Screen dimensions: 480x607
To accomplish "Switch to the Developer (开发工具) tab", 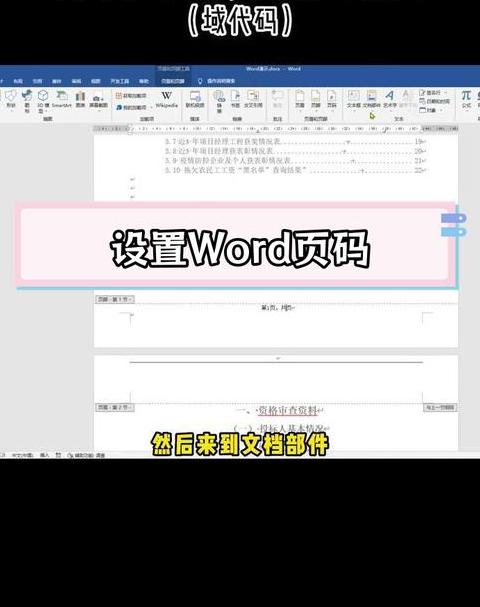I will (120, 81).
